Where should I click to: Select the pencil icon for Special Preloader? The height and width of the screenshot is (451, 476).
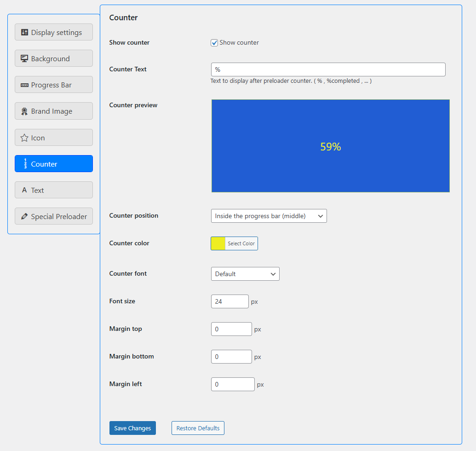[x=24, y=216]
